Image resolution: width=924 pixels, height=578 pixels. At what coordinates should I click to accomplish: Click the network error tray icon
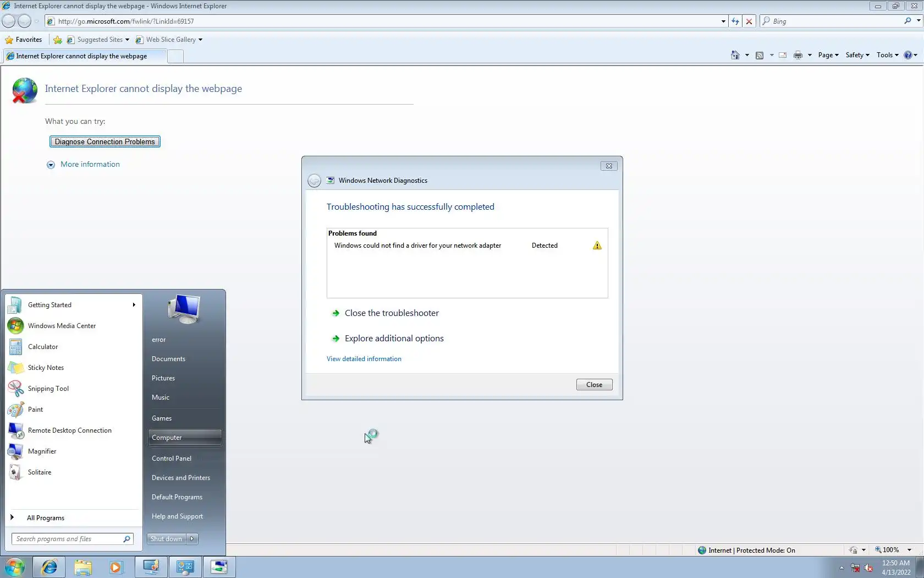click(x=855, y=568)
